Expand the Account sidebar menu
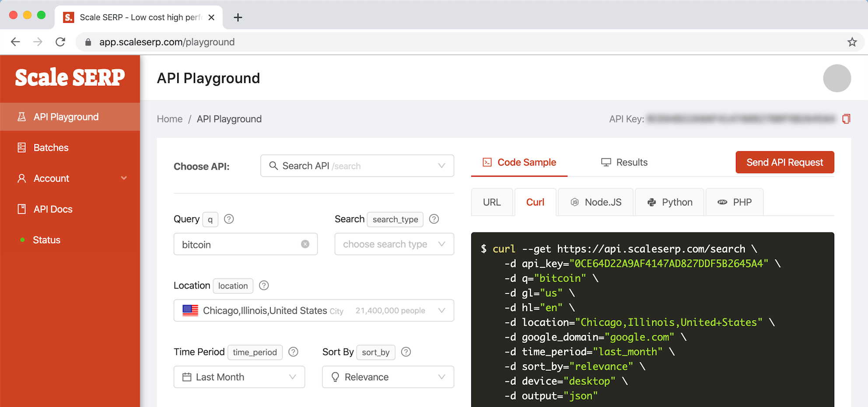Viewport: 868px width, 407px height. point(70,178)
